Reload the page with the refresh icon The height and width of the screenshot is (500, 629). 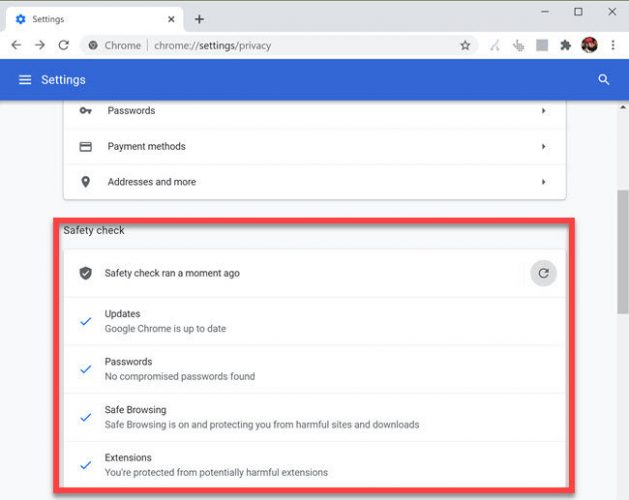coord(63,45)
